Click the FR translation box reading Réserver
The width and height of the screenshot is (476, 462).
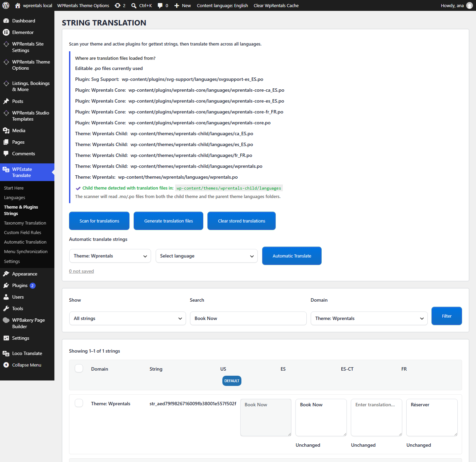point(432,417)
